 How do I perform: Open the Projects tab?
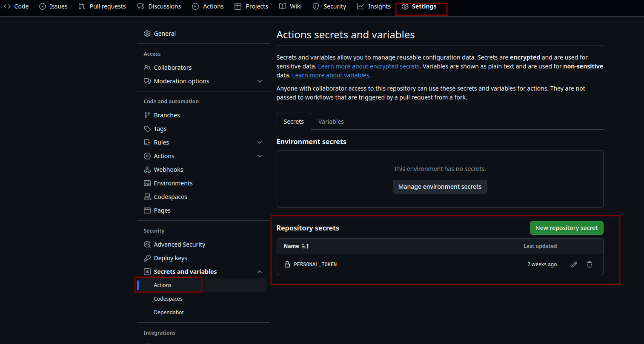pos(252,6)
